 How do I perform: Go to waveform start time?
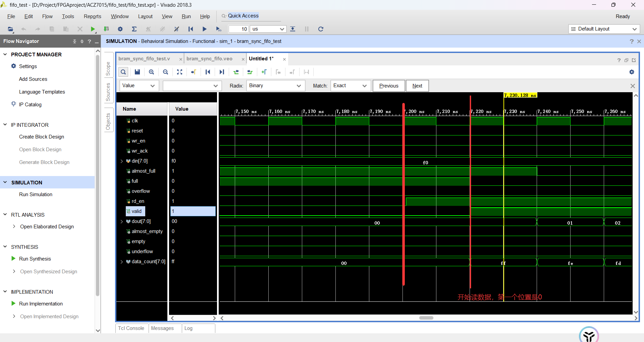(208, 72)
